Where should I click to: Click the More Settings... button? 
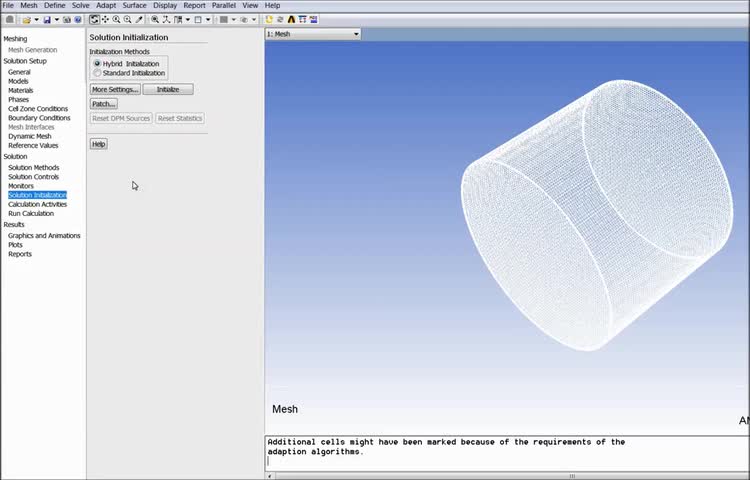tap(115, 89)
